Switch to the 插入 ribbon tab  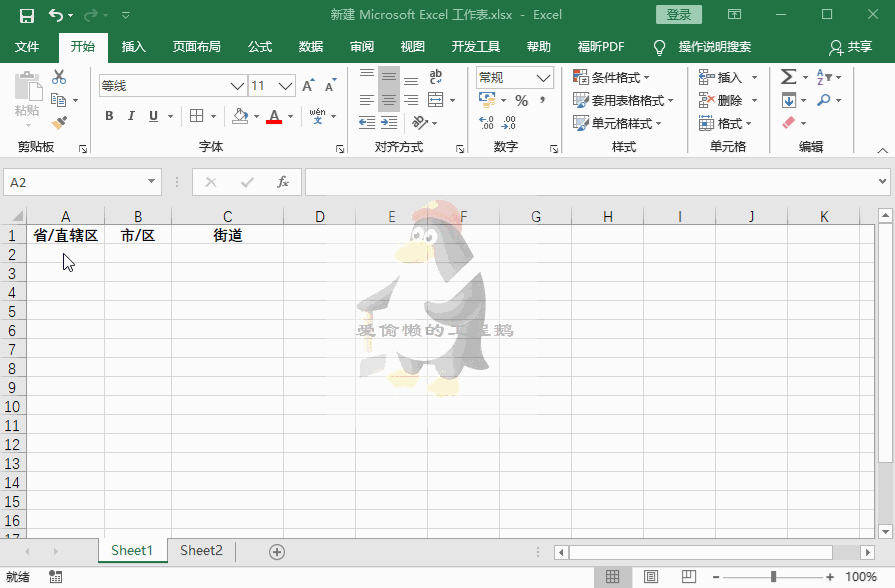134,47
